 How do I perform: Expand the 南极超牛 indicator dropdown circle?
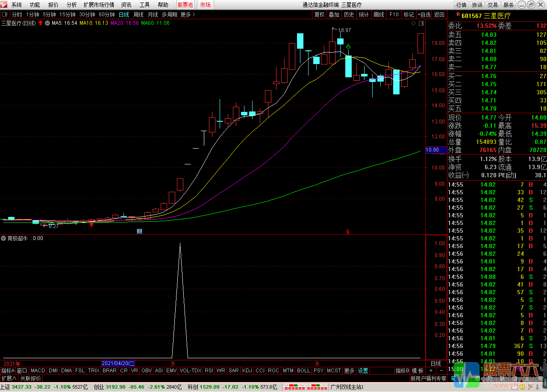4,238
